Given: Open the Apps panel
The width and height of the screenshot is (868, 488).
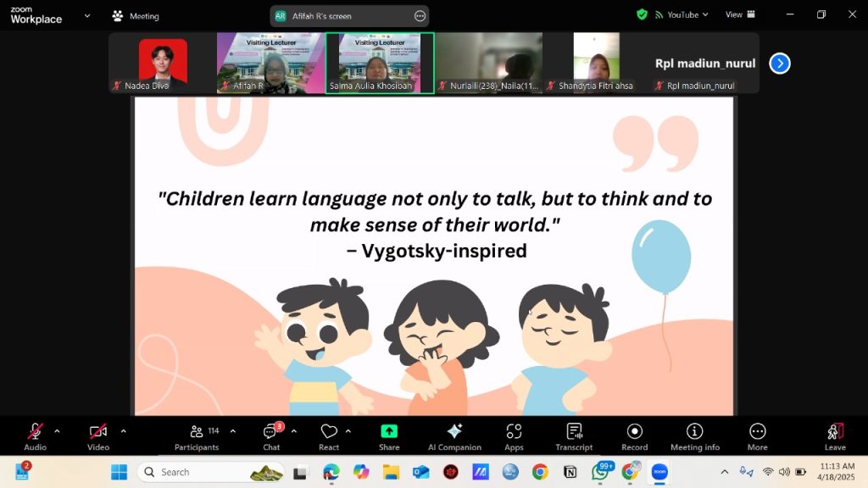Looking at the screenshot, I should (514, 436).
